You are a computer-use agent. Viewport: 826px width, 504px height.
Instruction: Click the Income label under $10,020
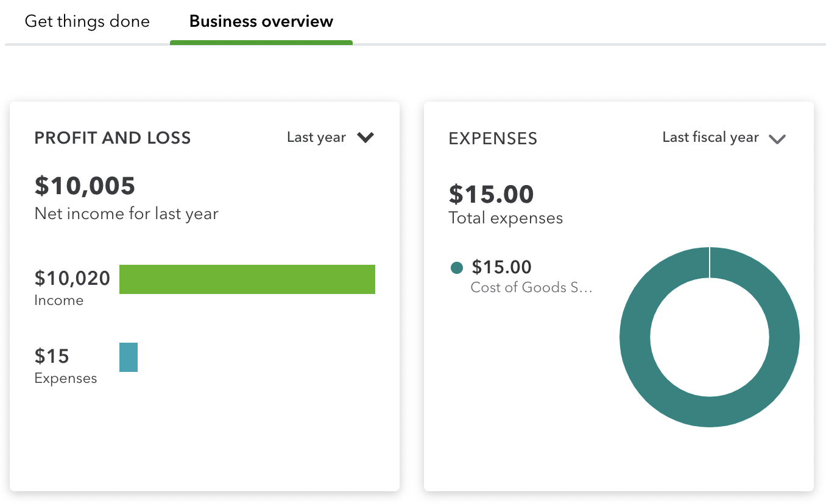click(x=59, y=300)
